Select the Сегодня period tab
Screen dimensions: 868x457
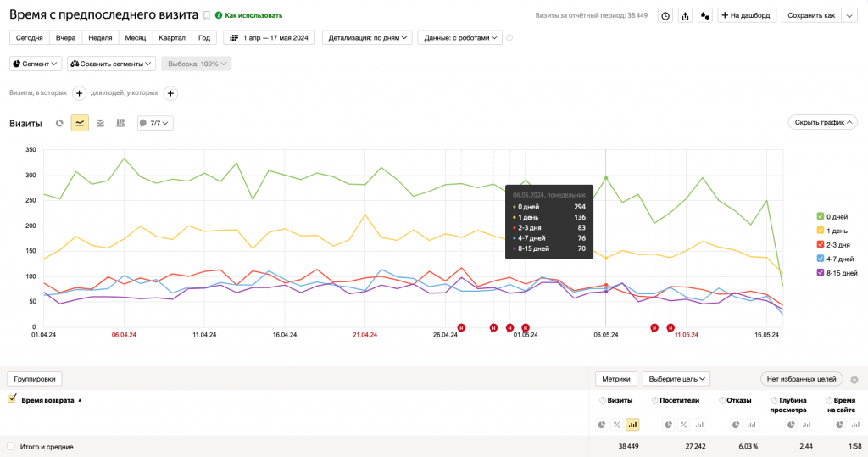[x=30, y=37]
